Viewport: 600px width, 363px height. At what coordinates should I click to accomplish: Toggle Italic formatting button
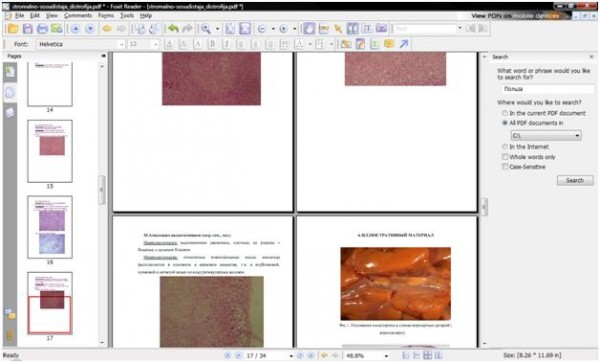click(x=227, y=44)
